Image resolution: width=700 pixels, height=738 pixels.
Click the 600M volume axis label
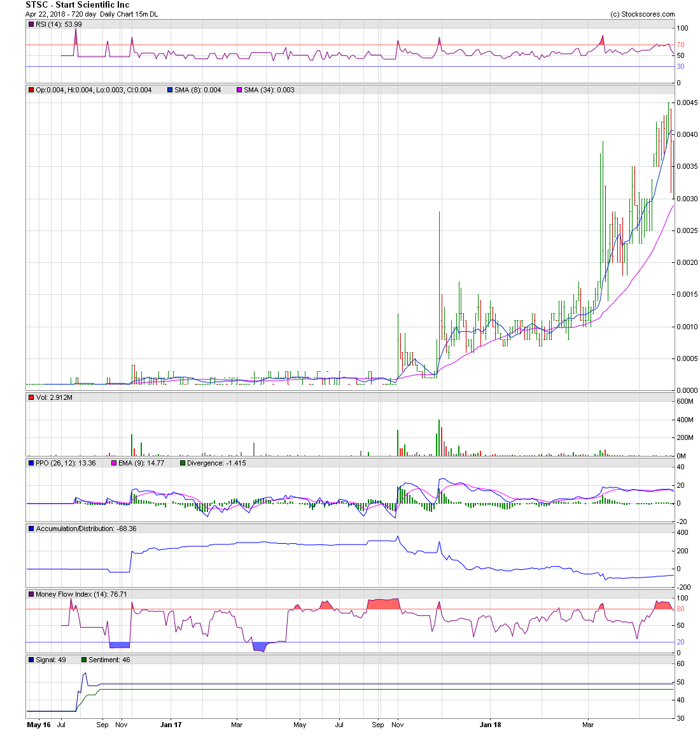[685, 402]
